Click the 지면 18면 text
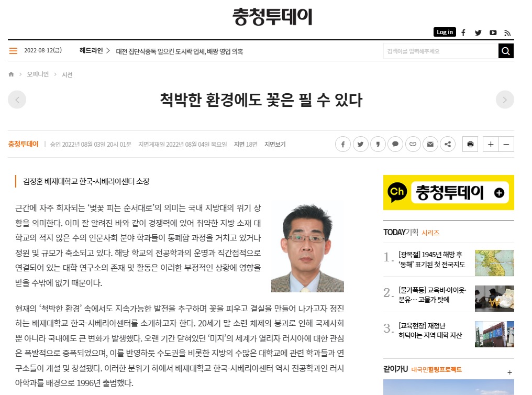The image size is (532, 395). (x=246, y=144)
